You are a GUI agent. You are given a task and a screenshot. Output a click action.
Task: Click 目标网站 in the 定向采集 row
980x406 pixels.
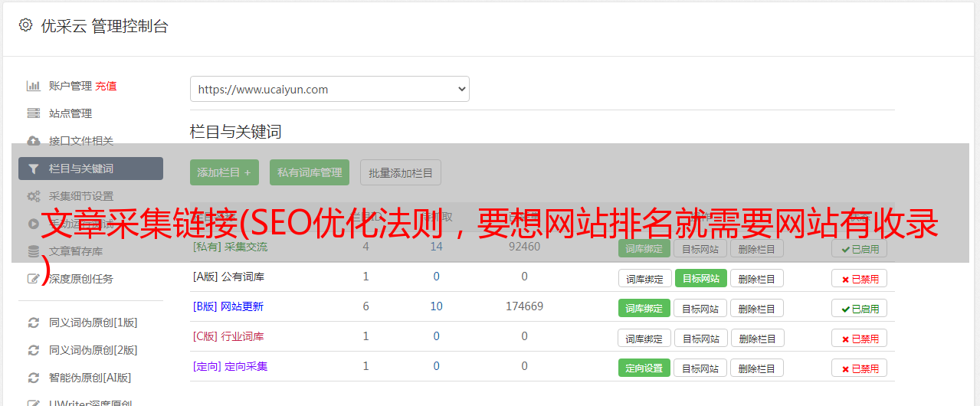700,368
